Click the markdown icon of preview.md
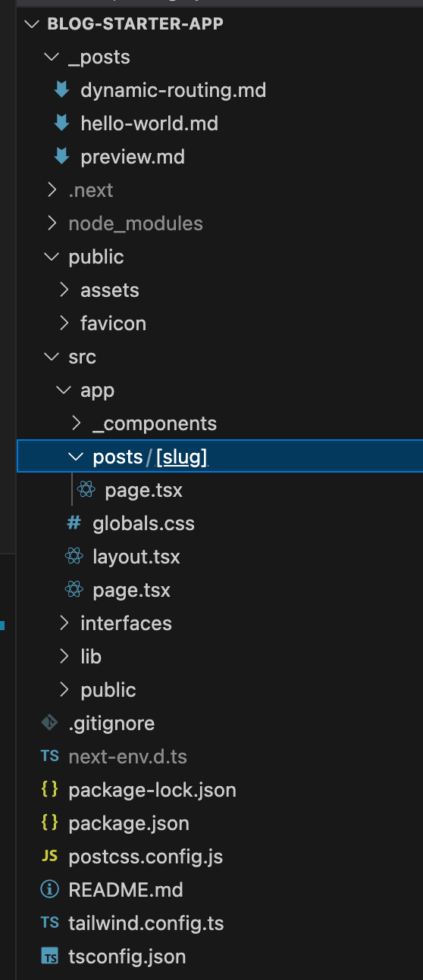423x980 pixels. 61,157
